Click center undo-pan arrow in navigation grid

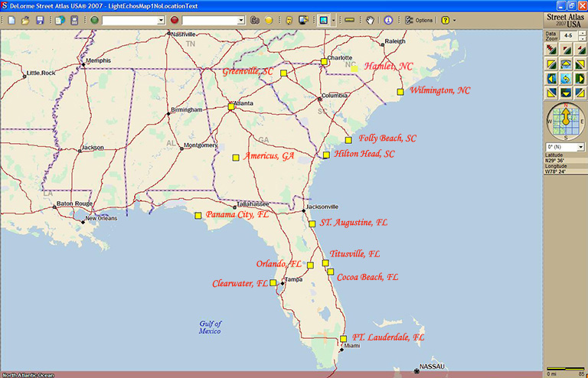click(566, 79)
